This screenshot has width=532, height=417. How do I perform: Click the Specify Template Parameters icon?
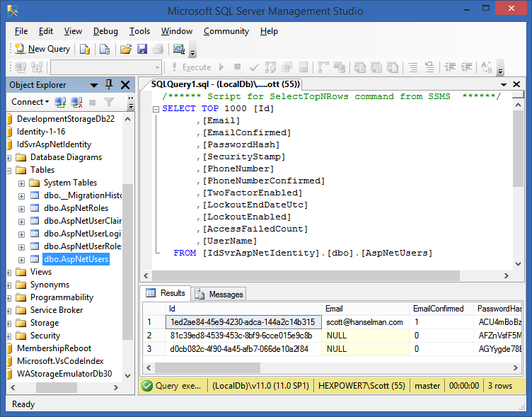point(487,67)
